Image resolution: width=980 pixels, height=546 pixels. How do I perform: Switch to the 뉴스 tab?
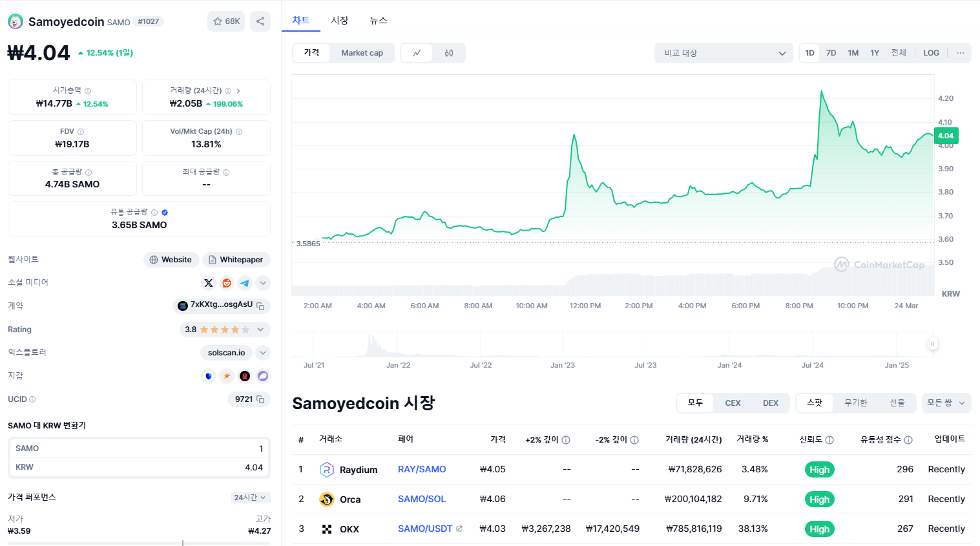[379, 20]
